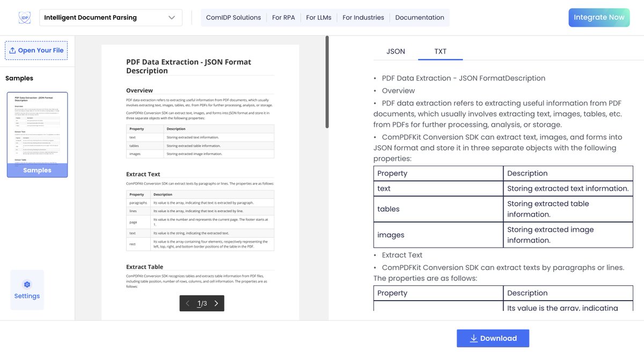Click the previous page arrow
Screen dimensions: 644x356
(x=188, y=303)
